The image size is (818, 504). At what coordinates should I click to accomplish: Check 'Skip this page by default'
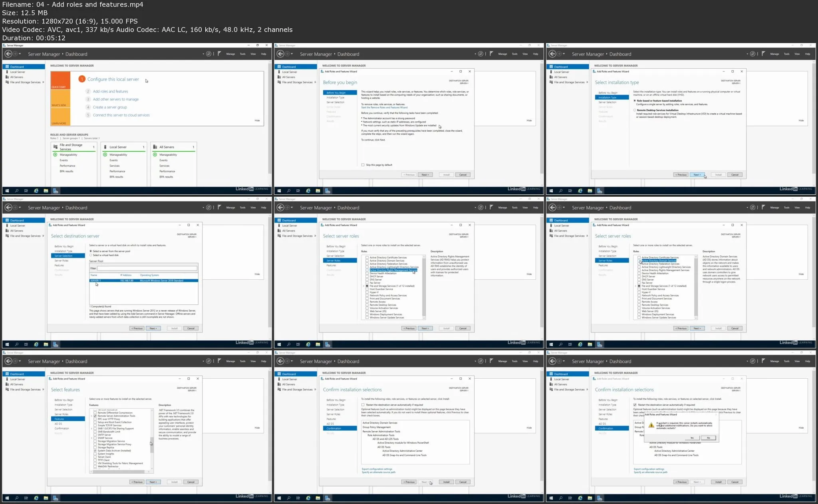pyautogui.click(x=363, y=165)
